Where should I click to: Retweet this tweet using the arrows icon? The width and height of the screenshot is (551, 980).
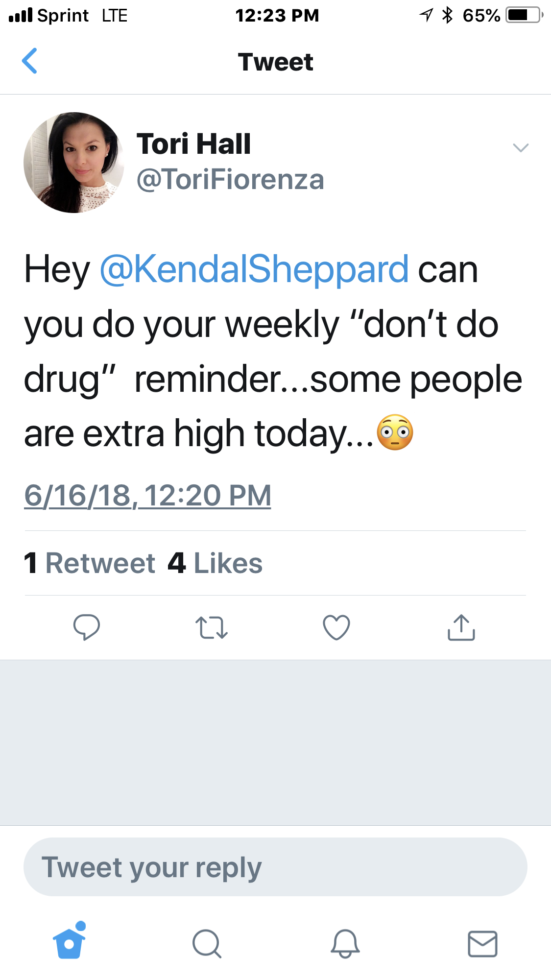(212, 627)
